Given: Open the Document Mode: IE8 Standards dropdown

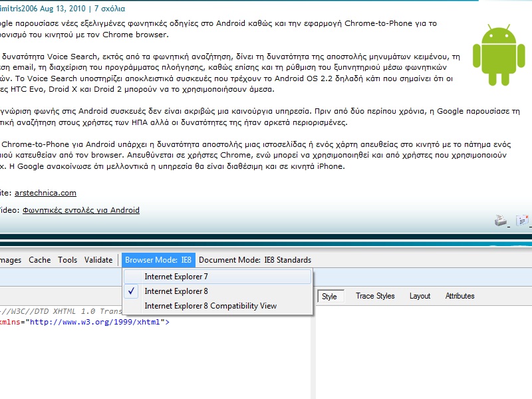Looking at the screenshot, I should (255, 260).
